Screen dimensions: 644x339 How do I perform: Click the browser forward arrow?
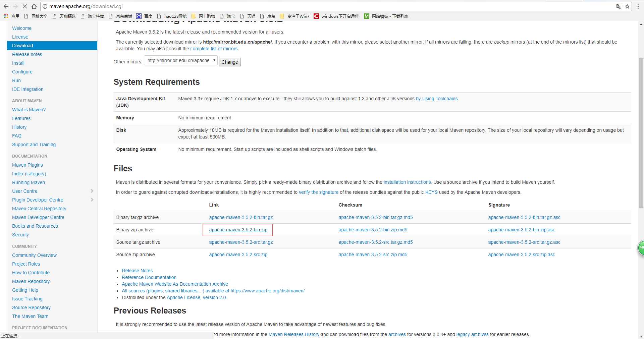pyautogui.click(x=15, y=6)
